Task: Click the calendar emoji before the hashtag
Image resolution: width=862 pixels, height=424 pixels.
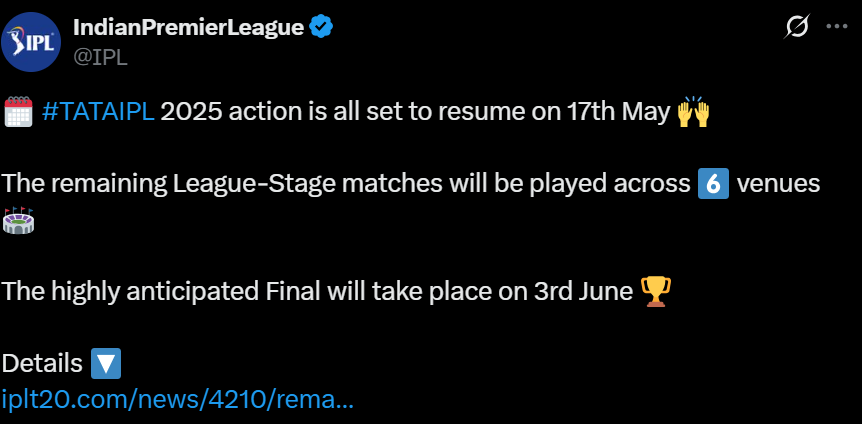Action: [x=19, y=112]
